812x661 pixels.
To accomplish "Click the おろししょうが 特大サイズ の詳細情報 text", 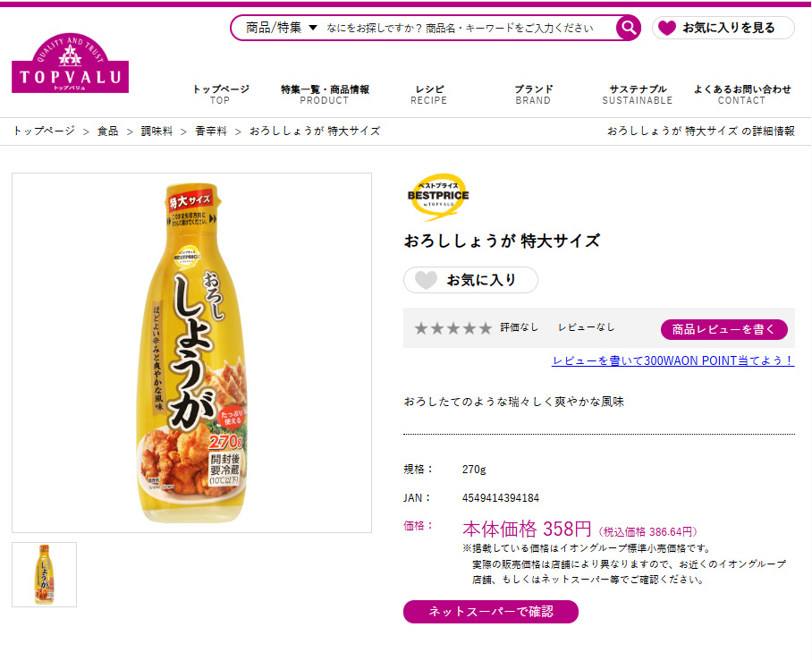I will [x=700, y=131].
